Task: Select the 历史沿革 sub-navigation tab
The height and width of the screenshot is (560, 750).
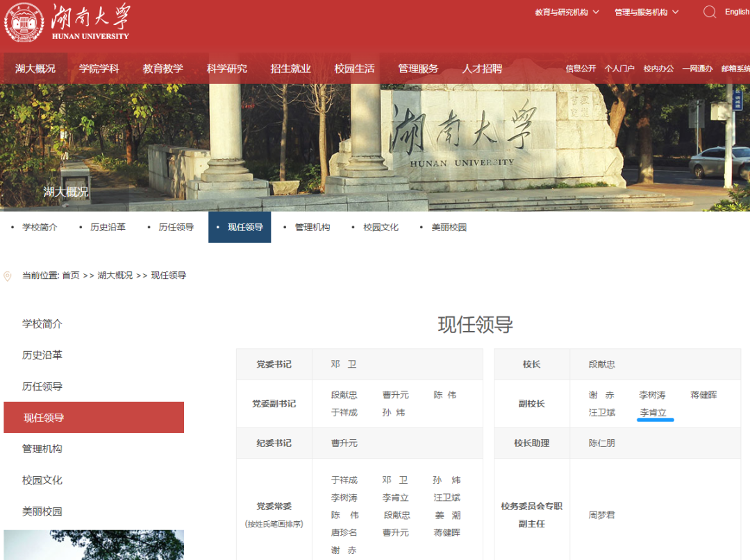Action: [x=108, y=228]
